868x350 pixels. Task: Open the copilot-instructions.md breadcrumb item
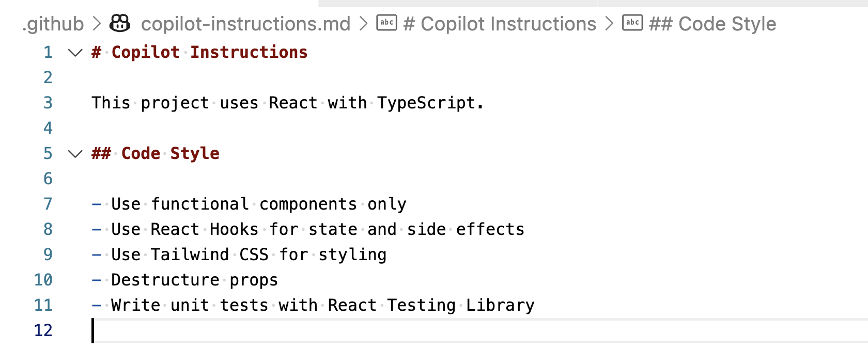pyautogui.click(x=245, y=24)
